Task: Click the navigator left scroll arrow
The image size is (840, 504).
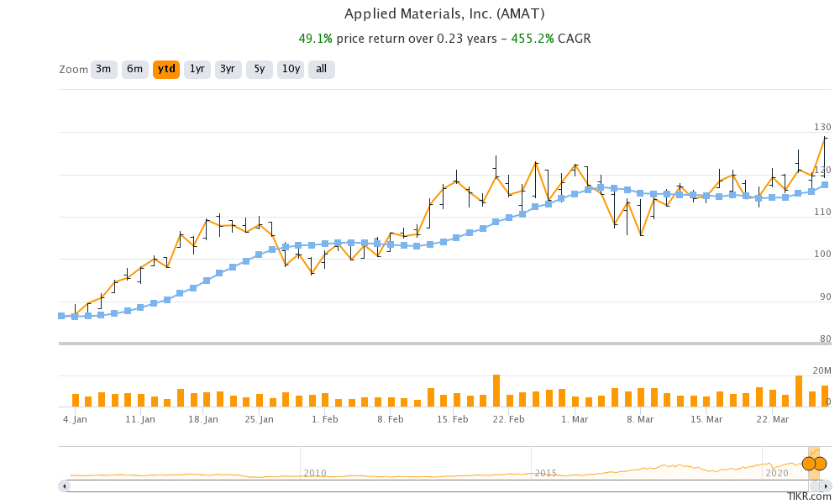Action: point(65,486)
